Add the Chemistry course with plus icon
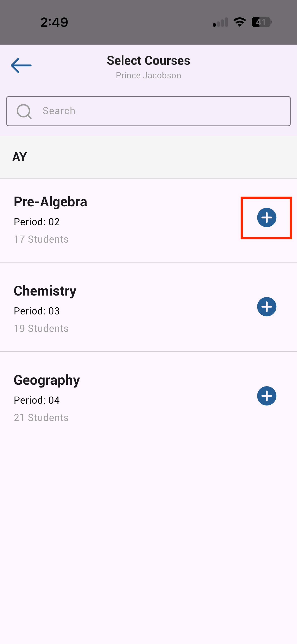Screen dimensions: 297x644 (267, 307)
